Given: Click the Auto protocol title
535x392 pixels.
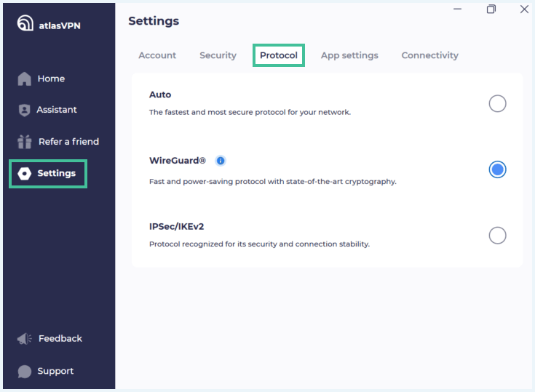Looking at the screenshot, I should pos(160,95).
